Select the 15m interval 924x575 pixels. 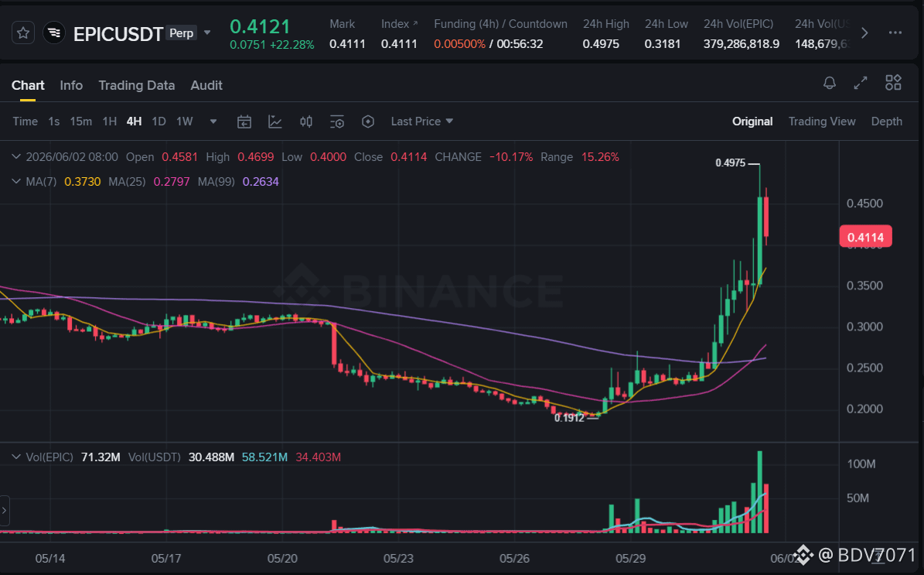pos(80,122)
